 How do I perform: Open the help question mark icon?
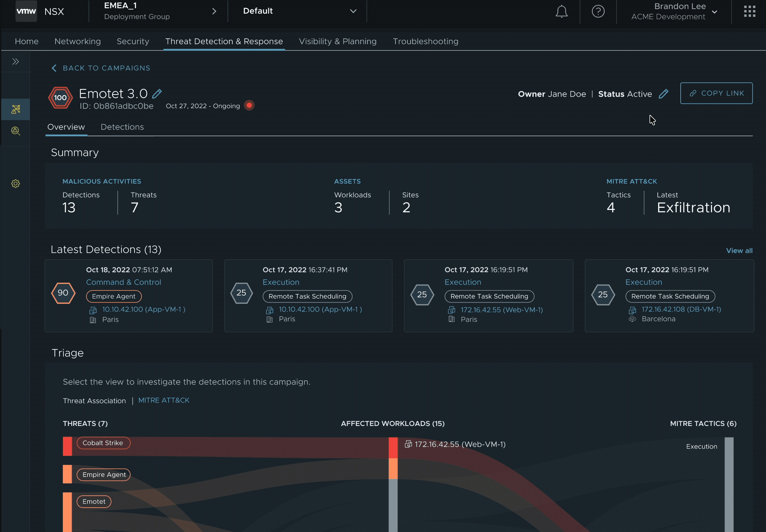point(598,12)
